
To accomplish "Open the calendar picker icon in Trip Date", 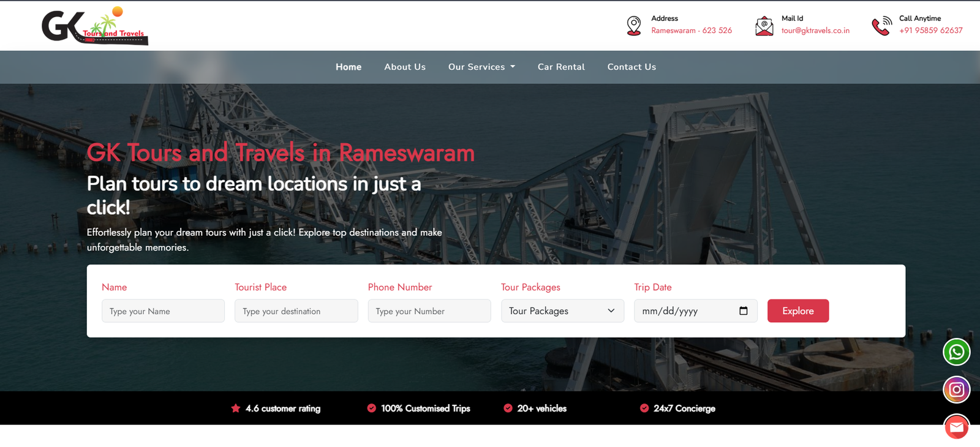I will (x=744, y=311).
